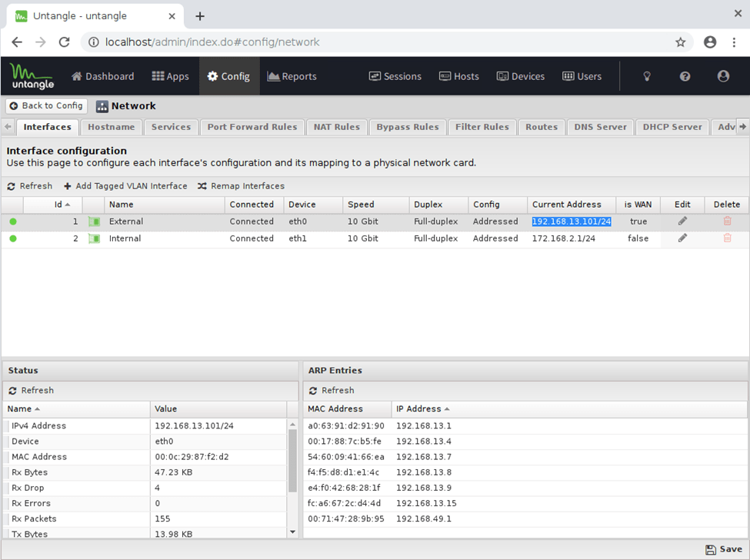Open the Reports menu
This screenshot has width=750, height=560.
(292, 76)
